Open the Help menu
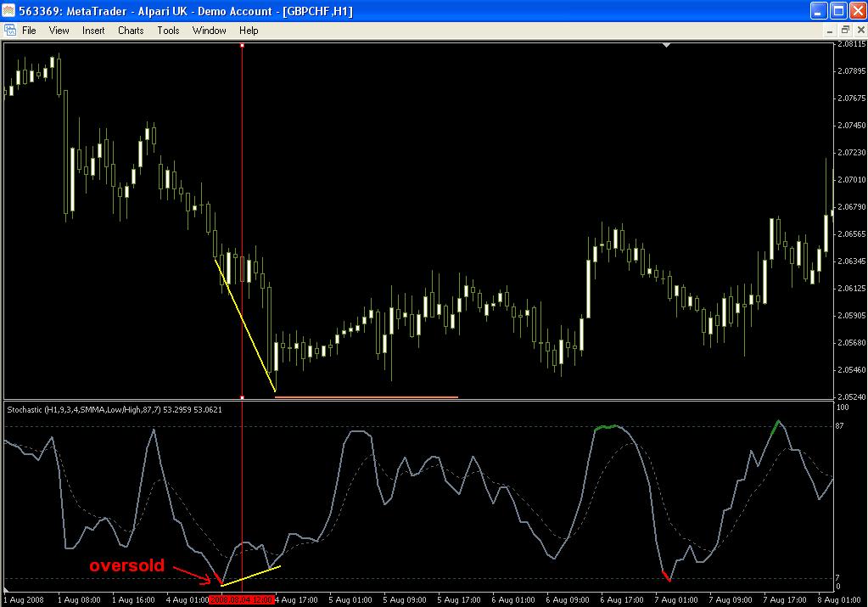The image size is (868, 607). 249,30
